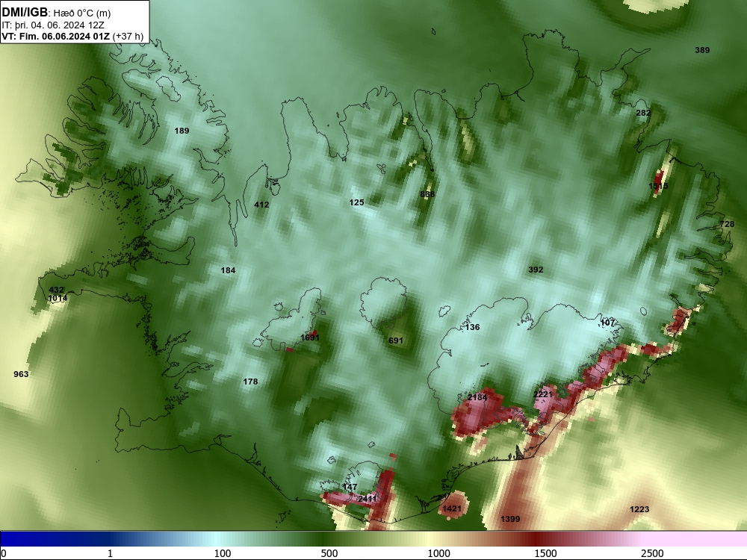Click the 1 tick on the color scale
747x560 pixels.
pyautogui.click(x=110, y=553)
